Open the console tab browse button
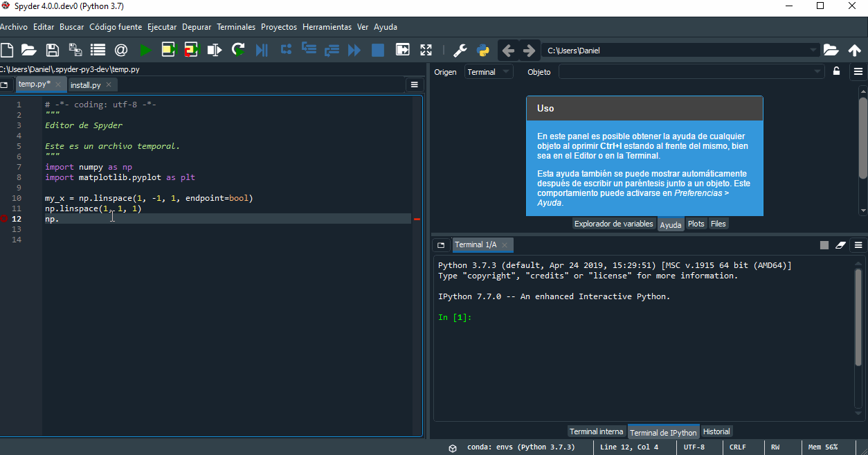This screenshot has height=455, width=868. (x=441, y=245)
